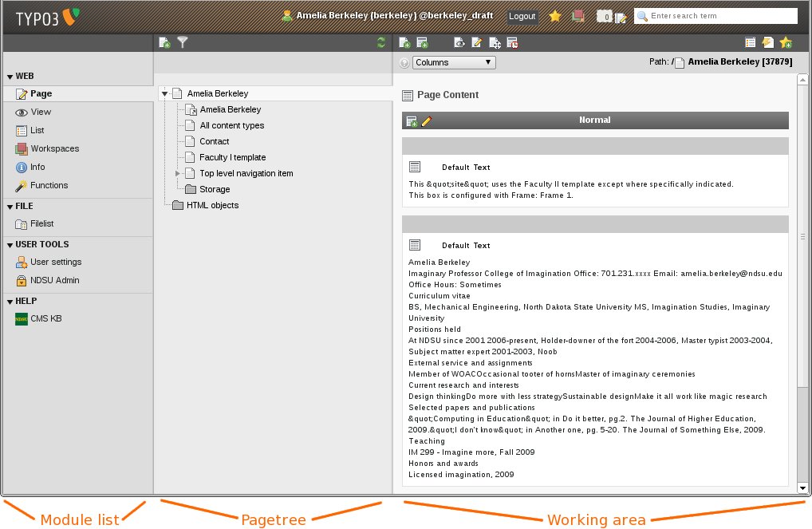This screenshot has height=529, width=812.
Task: Refresh the pagetree with green arrows icon
Action: 381,43
